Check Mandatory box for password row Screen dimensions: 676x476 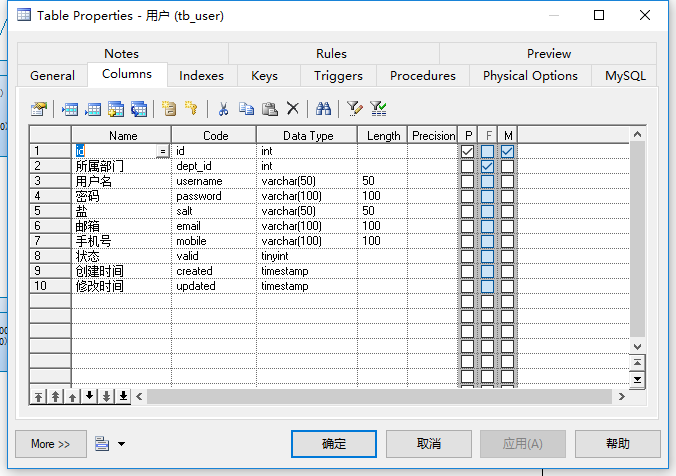coord(507,196)
